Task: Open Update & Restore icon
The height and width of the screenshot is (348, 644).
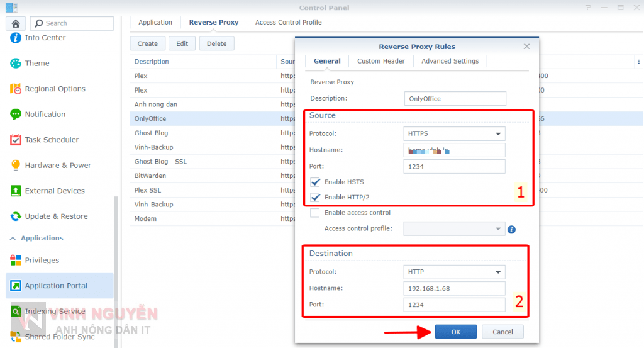Action: [16, 216]
